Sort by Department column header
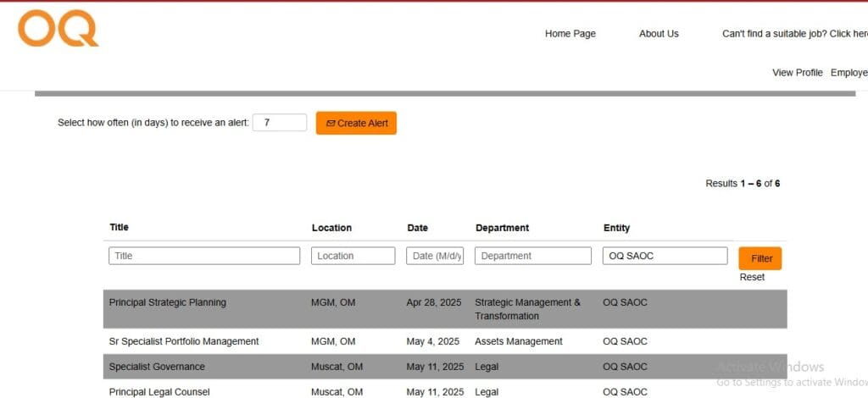Image resolution: width=868 pixels, height=398 pixels. pos(502,228)
